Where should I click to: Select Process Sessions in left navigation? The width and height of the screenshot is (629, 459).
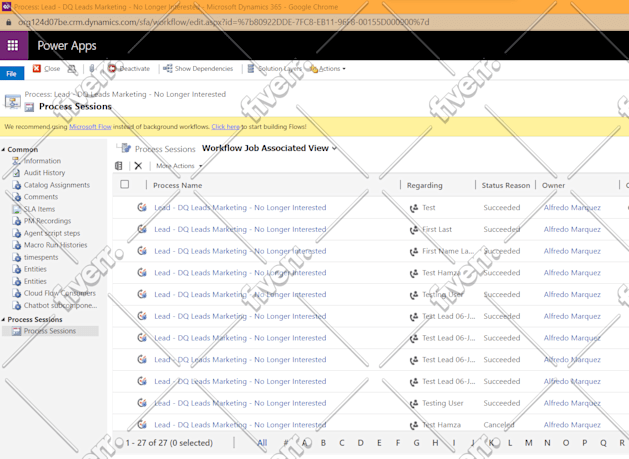click(50, 331)
